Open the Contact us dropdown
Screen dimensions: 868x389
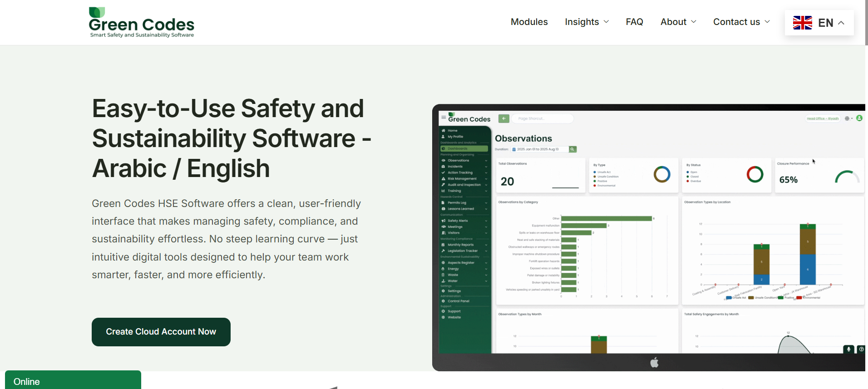(x=741, y=22)
